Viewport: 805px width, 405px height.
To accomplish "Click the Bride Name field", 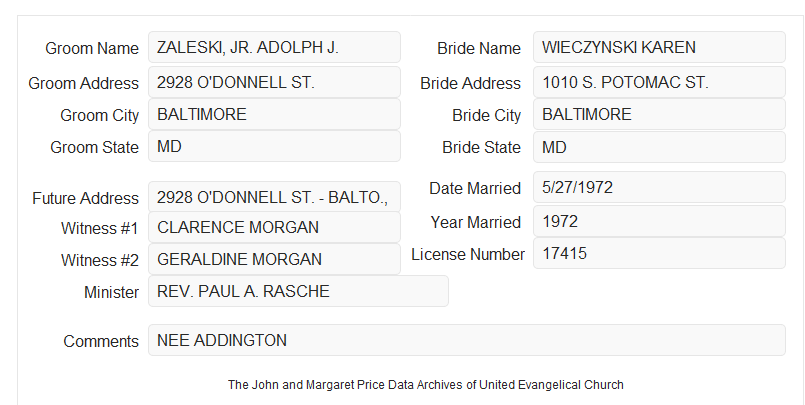I will [x=659, y=47].
